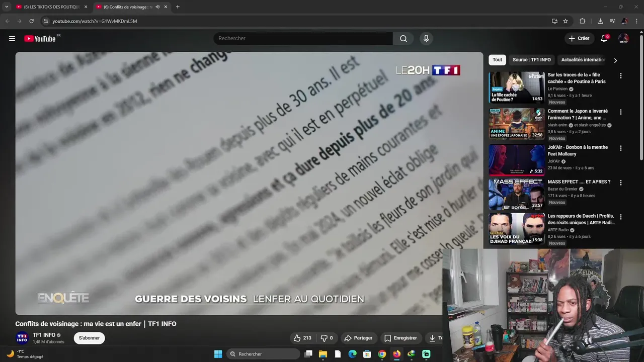Click the search magnifier button
Image resolution: width=644 pixels, height=362 pixels.
tap(404, 39)
